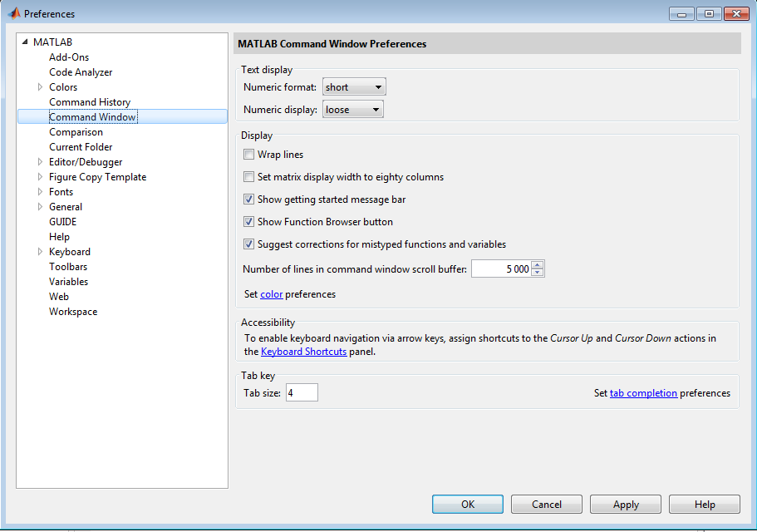Screen dimensions: 757x532
Task: Enable the Wrap lines checkbox
Action: (x=248, y=155)
